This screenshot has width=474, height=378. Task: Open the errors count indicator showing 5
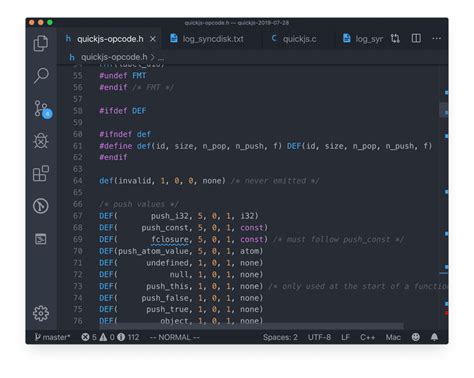(89, 337)
